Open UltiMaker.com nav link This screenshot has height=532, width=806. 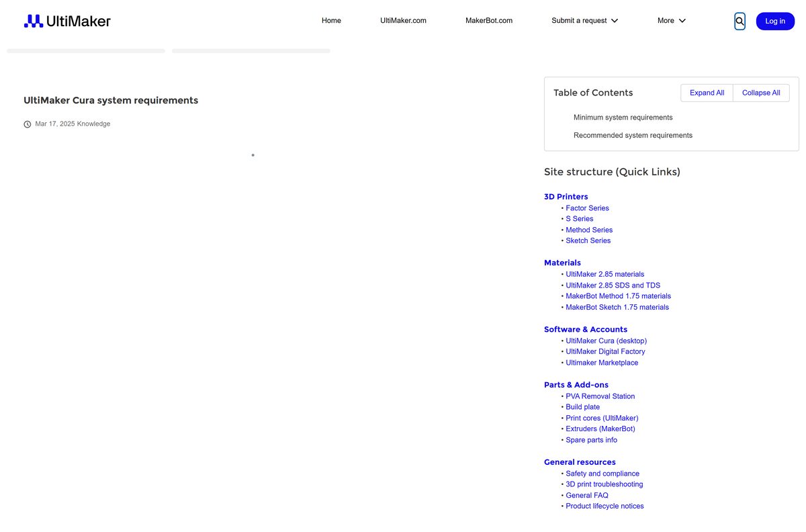click(403, 21)
